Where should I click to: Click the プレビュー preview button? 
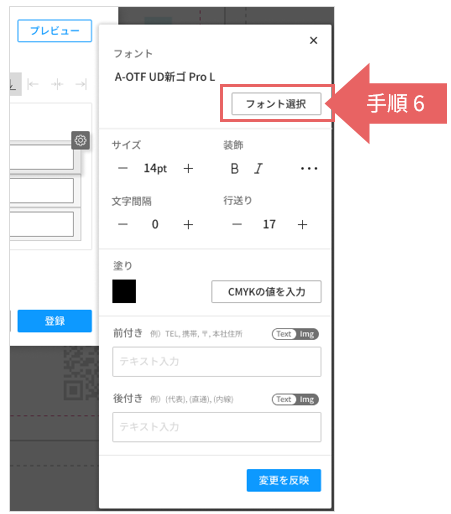55,31
